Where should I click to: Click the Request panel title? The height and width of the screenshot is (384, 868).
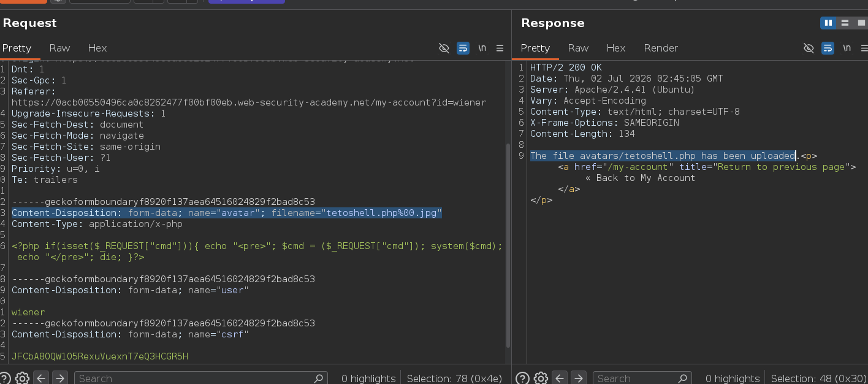29,23
